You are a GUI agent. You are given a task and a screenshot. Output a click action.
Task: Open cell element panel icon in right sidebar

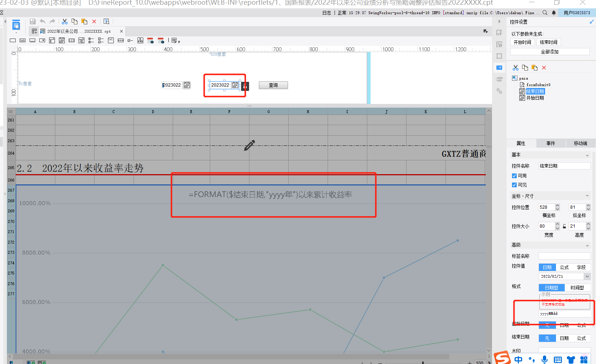(499, 33)
